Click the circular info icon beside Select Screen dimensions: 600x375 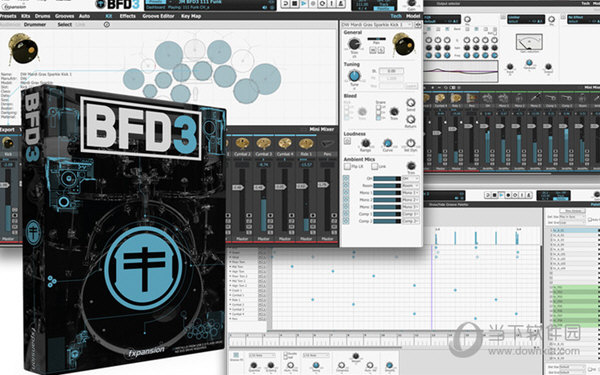click(107, 24)
